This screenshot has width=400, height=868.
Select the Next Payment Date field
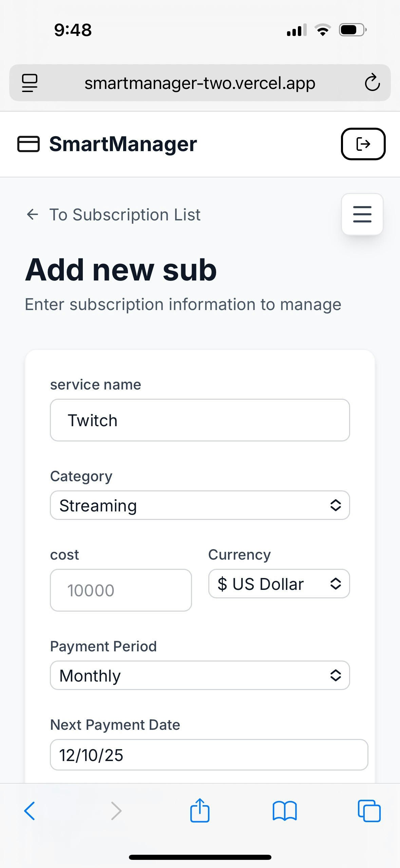tap(209, 755)
